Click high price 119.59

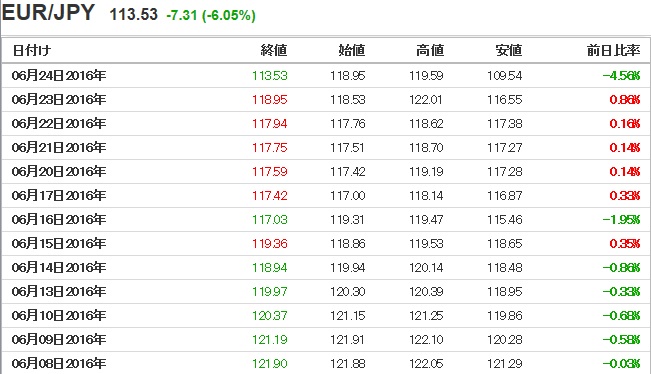426,76
